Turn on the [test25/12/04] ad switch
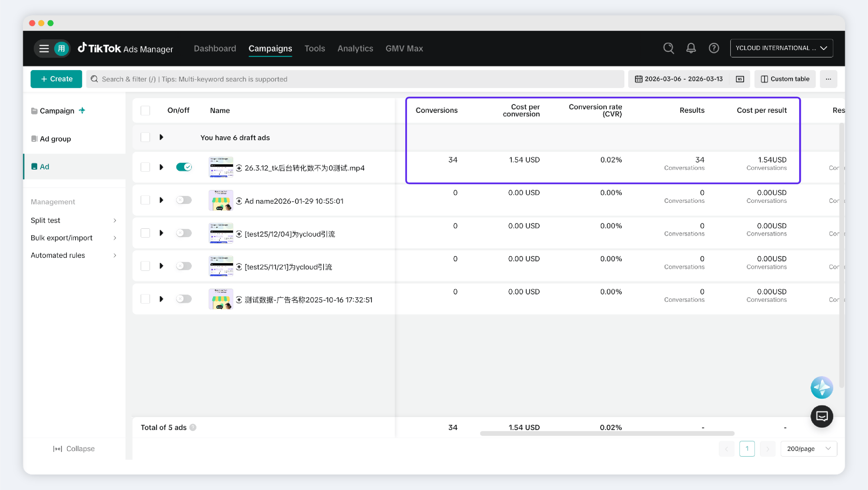 pos(184,233)
